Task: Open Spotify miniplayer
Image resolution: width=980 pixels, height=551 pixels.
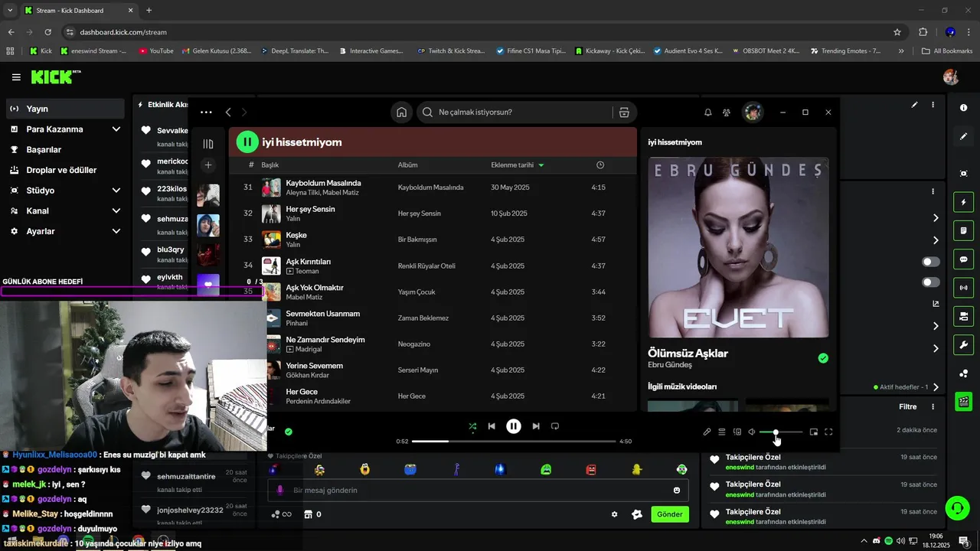Action: 814,432
